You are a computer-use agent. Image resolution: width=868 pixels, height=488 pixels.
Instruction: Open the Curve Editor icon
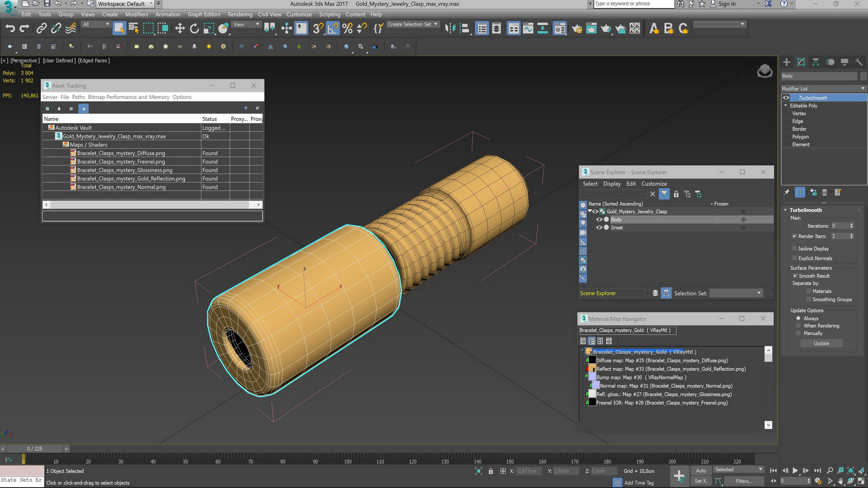point(528,28)
